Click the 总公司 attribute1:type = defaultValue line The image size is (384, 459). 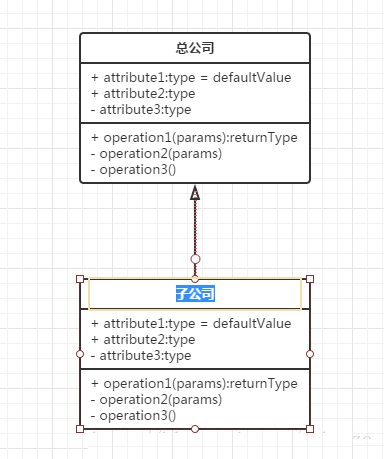[191, 78]
